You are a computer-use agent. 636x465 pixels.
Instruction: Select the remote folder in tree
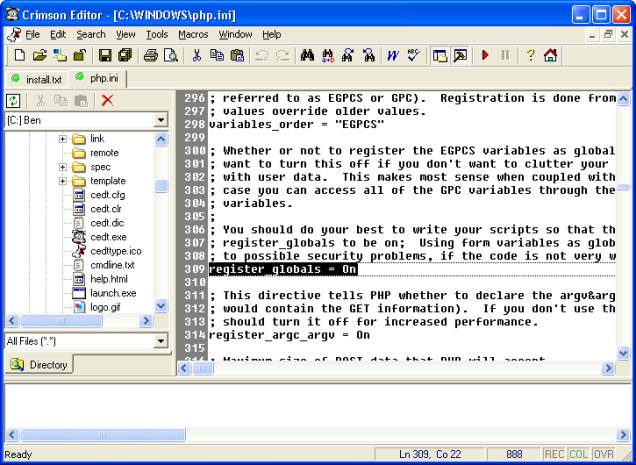click(x=104, y=153)
